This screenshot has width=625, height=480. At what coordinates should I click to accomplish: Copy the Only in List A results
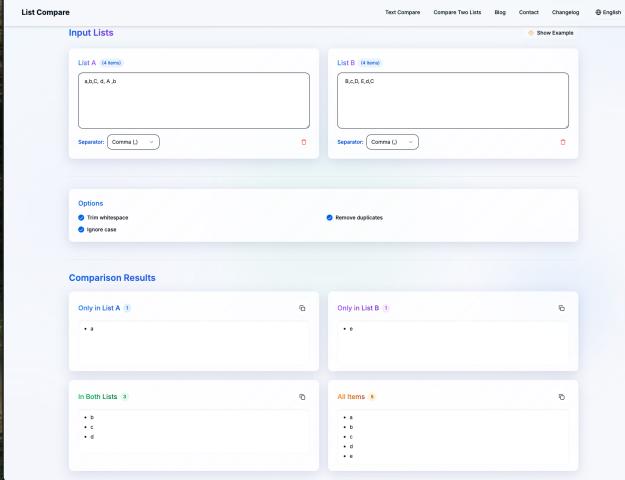click(x=302, y=308)
